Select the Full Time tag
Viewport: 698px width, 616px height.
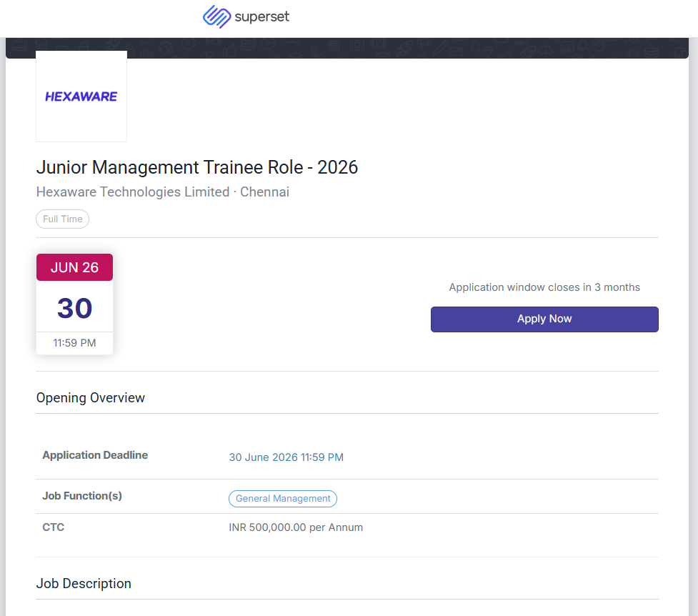63,219
